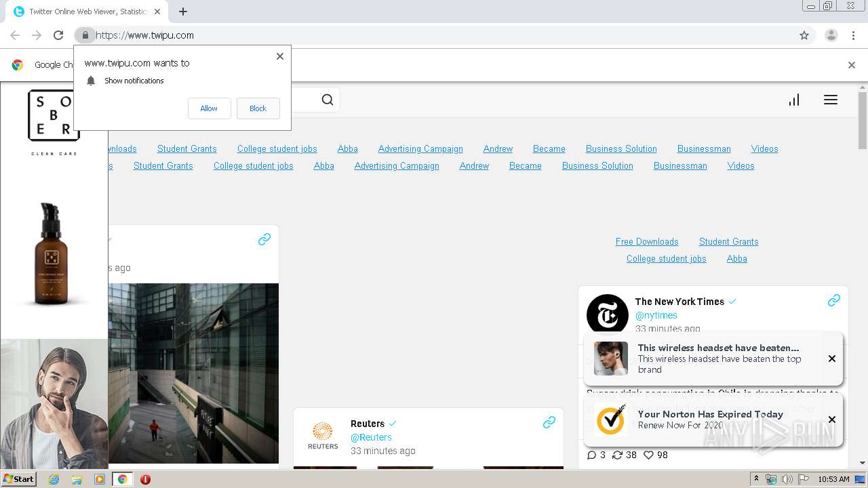Click the SOBER clean care logo ad
The height and width of the screenshot is (488, 868).
tap(54, 123)
